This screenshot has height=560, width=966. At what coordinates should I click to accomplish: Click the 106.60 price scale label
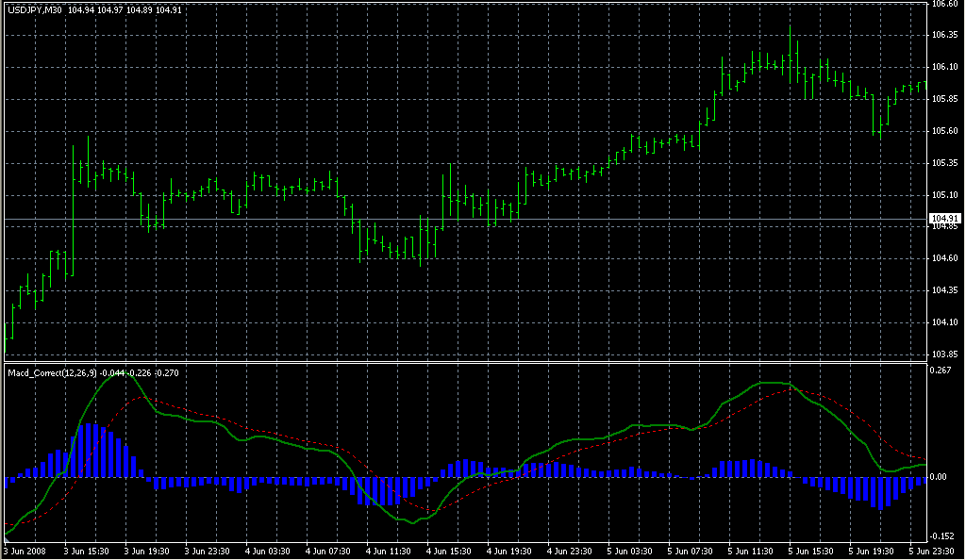coord(943,4)
